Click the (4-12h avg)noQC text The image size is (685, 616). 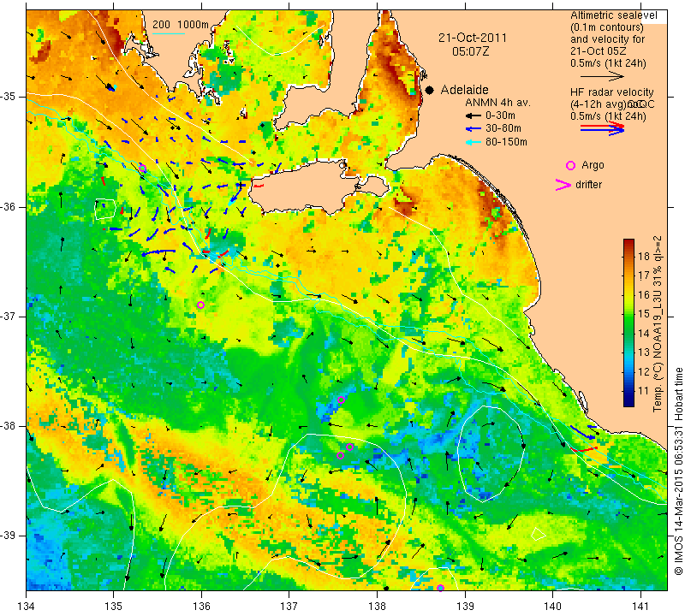pos(612,104)
